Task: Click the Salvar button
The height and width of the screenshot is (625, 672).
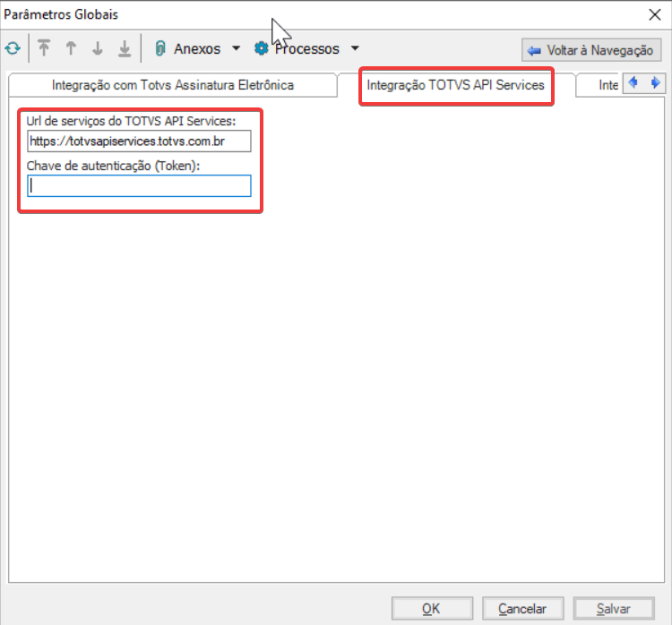Action: click(613, 609)
